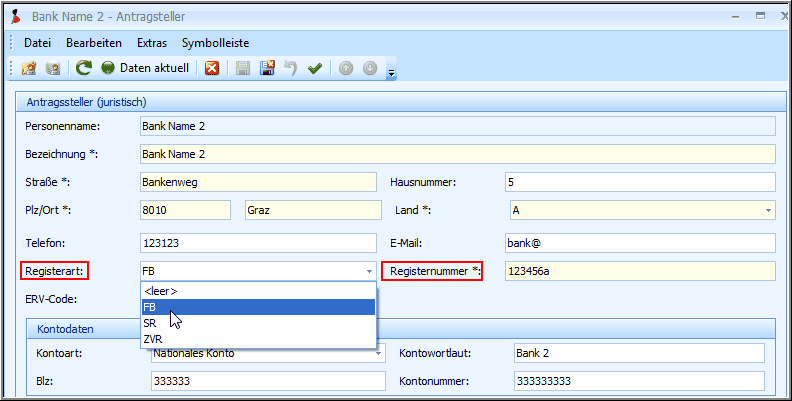This screenshot has width=792, height=401.
Task: Click the gray floppy disk save icon
Action: pos(243,68)
